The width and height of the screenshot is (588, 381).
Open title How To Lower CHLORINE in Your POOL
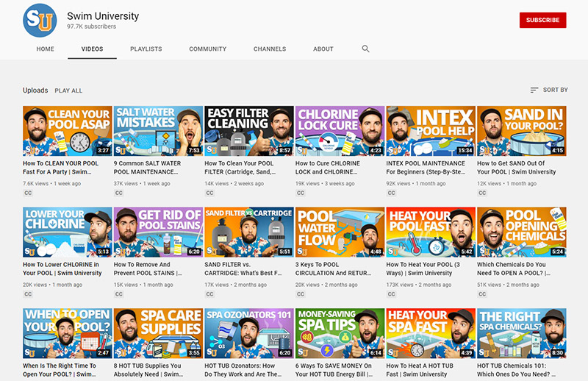pos(62,268)
